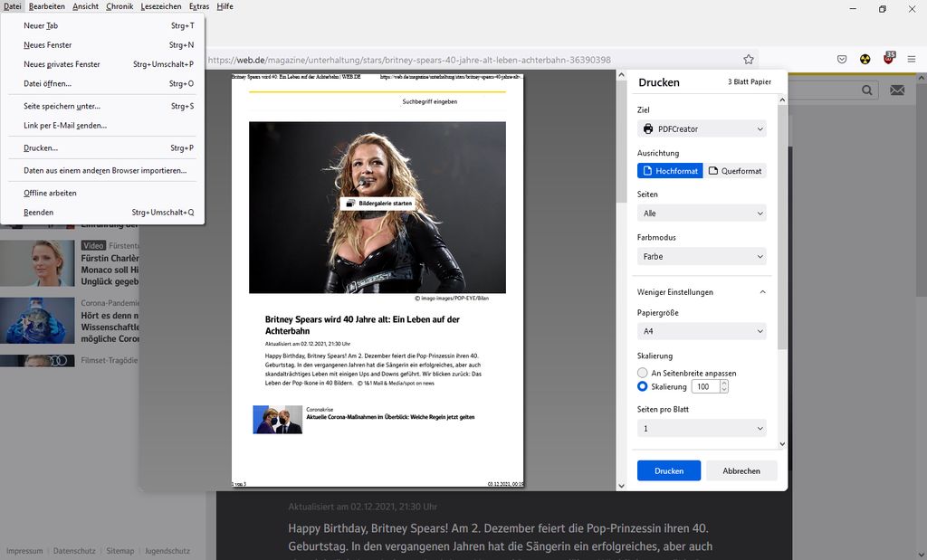Expand the Farbmodus dropdown
The image size is (927, 560).
(702, 257)
